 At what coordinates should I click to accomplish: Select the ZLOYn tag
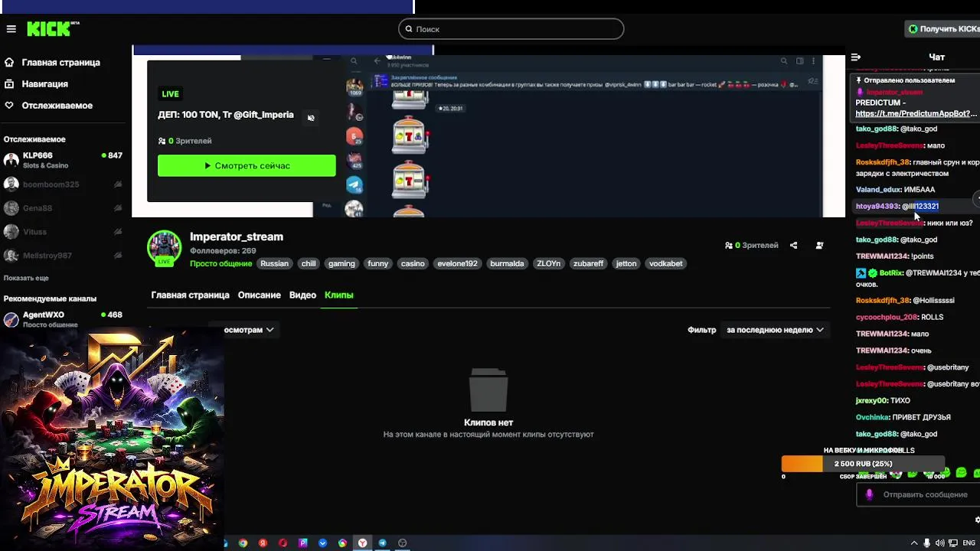549,263
